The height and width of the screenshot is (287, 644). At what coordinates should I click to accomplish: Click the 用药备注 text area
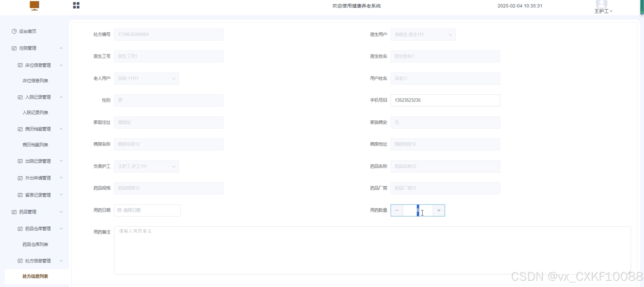(372, 250)
